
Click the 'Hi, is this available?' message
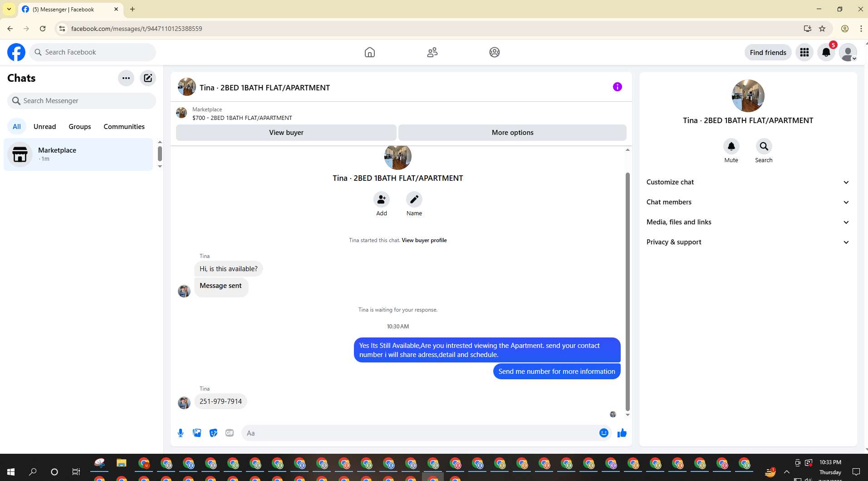click(229, 269)
